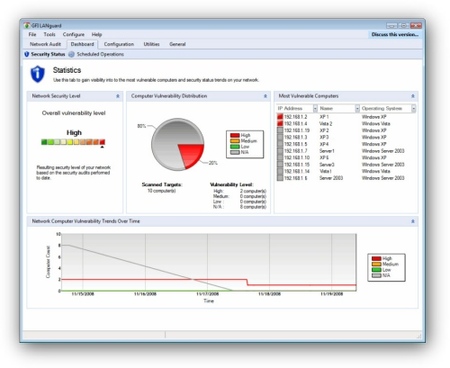Select the red vulnerability icon for 192.168.1.2

(280, 117)
